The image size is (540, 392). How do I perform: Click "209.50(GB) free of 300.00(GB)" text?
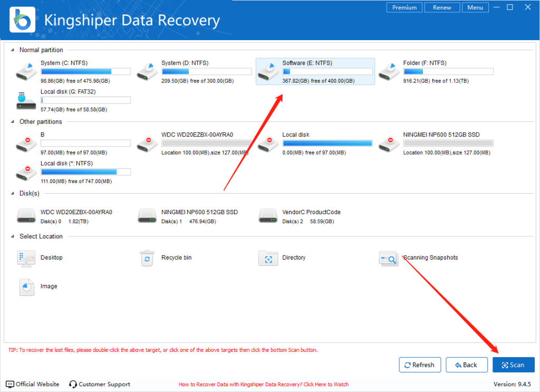pyautogui.click(x=197, y=81)
